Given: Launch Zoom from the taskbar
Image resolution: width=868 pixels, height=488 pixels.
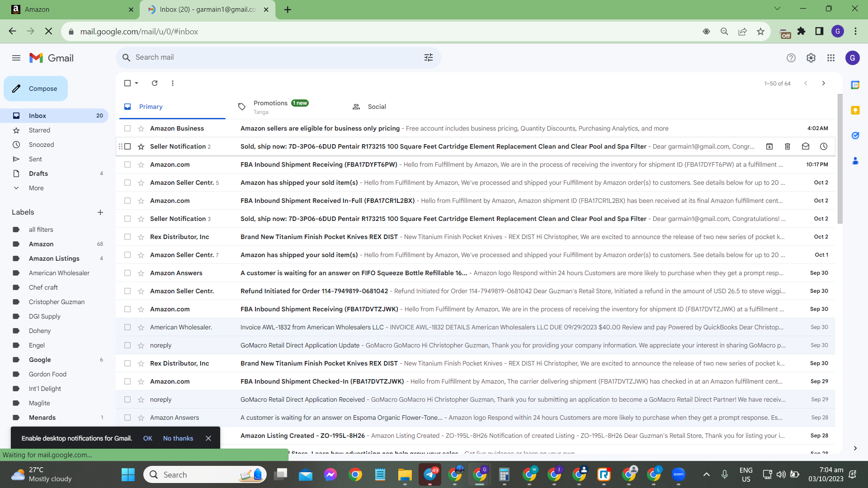Looking at the screenshot, I should 679,474.
